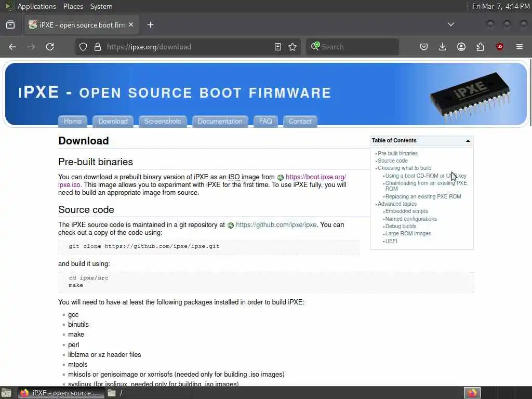This screenshot has height=399, width=532.
Task: Go to Replacing an existing PXE ROM
Action: [x=423, y=196]
